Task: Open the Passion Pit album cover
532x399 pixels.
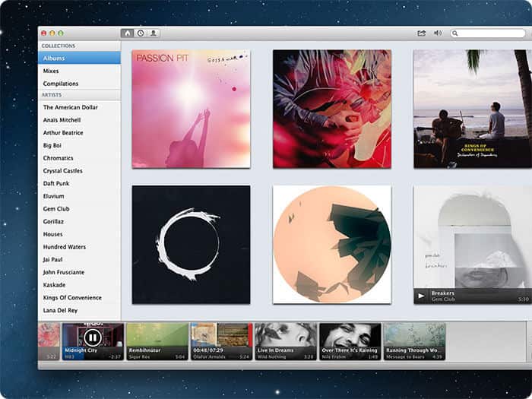Action: (x=191, y=109)
